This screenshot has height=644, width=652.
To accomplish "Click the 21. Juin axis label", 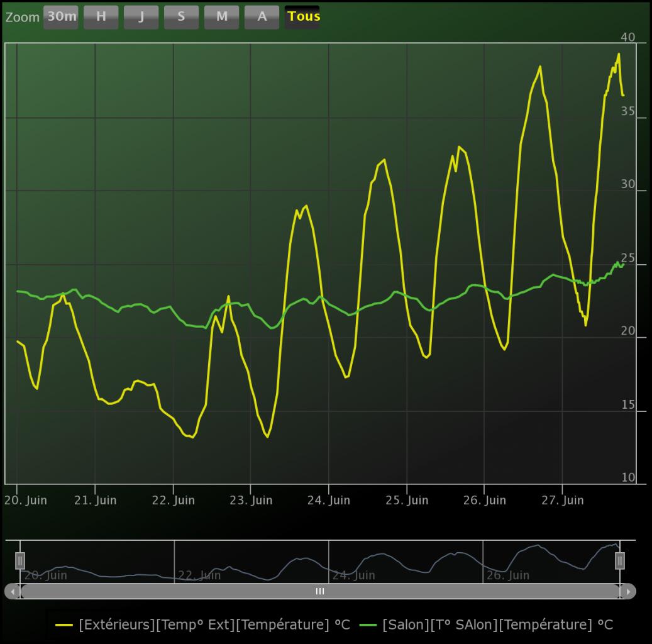I will pyautogui.click(x=95, y=500).
